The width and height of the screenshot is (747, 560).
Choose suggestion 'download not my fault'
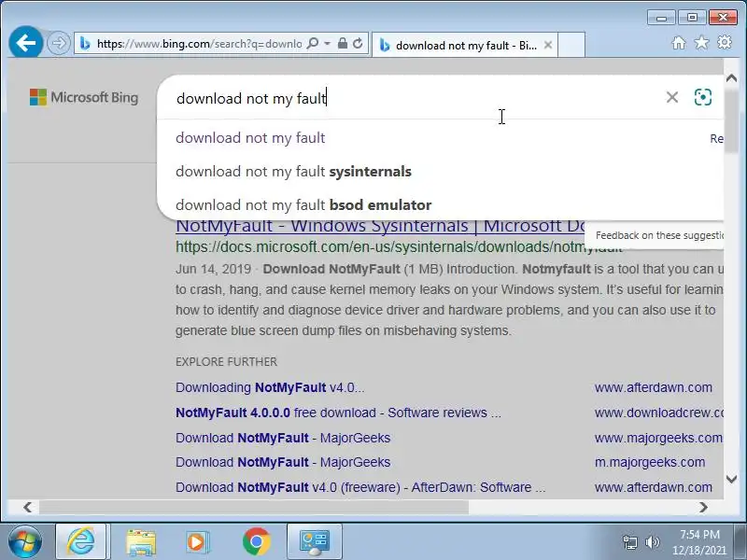click(x=250, y=138)
